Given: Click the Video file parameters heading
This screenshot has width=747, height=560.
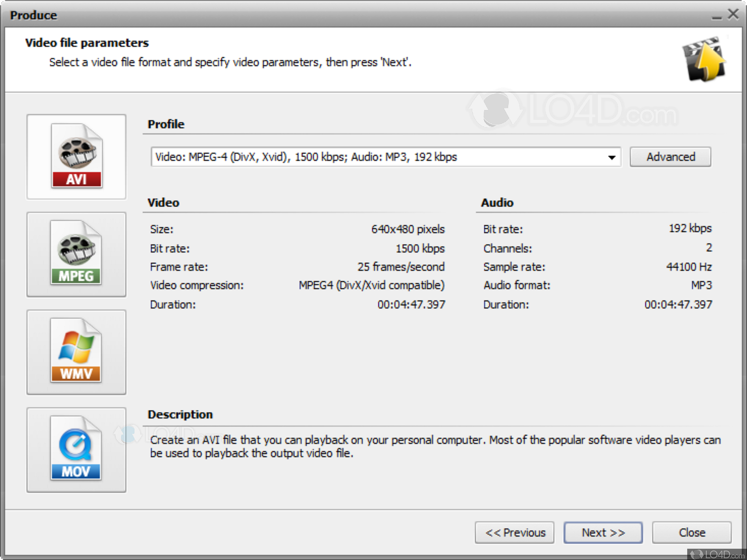Looking at the screenshot, I should click(87, 43).
